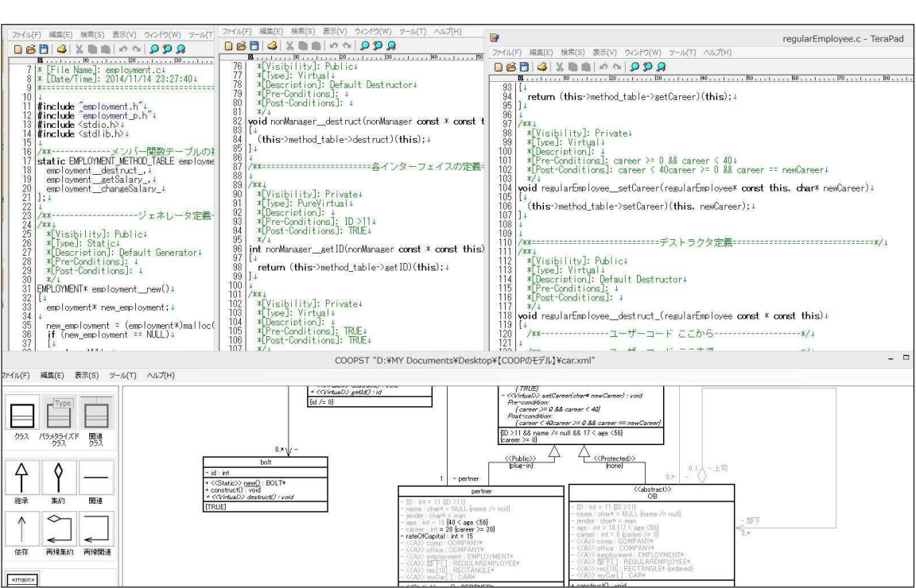Click Find magnifier icon in employment.c window

154,49
